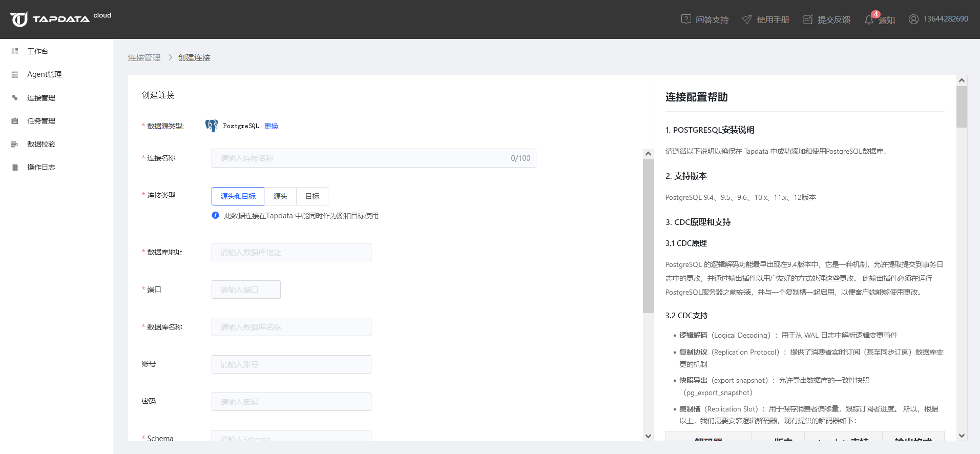980x454 pixels.
Task: Click the form's vertical scrollbar thumb
Action: 648,236
